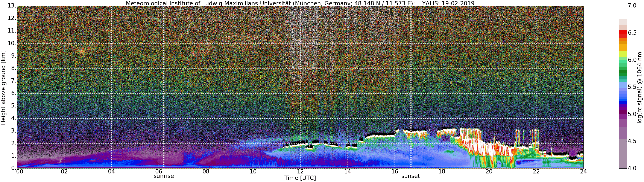644x182 pixels.
Task: Click the colorbar tick label '7.0'
Action: 632,6
